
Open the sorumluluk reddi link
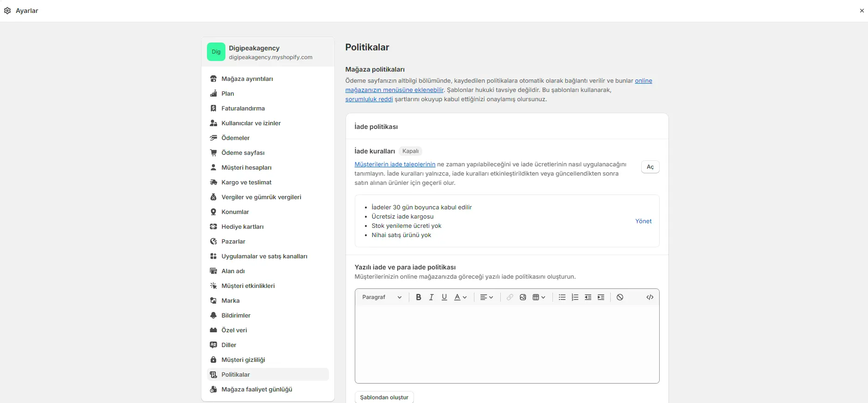[x=369, y=99]
